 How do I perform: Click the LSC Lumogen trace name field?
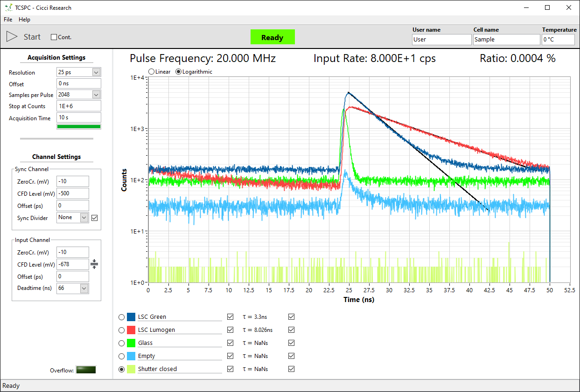[x=180, y=330]
